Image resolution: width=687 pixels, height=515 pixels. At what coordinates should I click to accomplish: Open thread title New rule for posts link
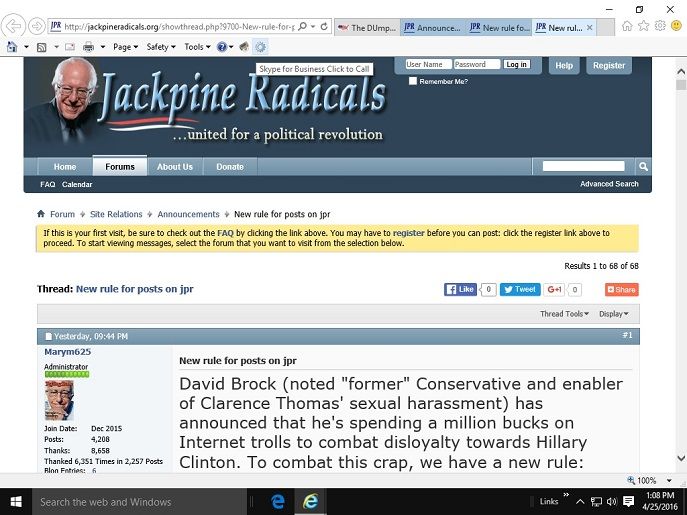click(135, 289)
